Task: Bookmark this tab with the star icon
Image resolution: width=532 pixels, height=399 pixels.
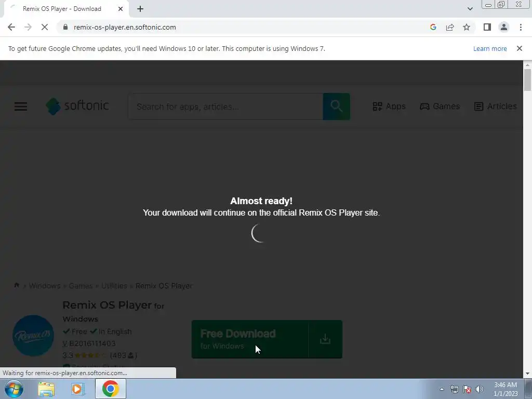Action: [467, 27]
